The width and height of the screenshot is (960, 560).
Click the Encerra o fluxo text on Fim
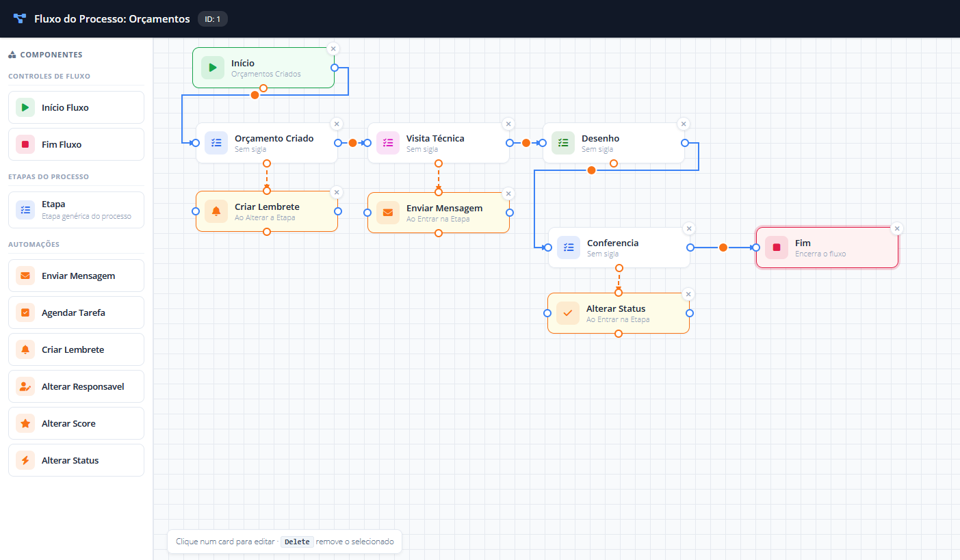[x=820, y=254]
